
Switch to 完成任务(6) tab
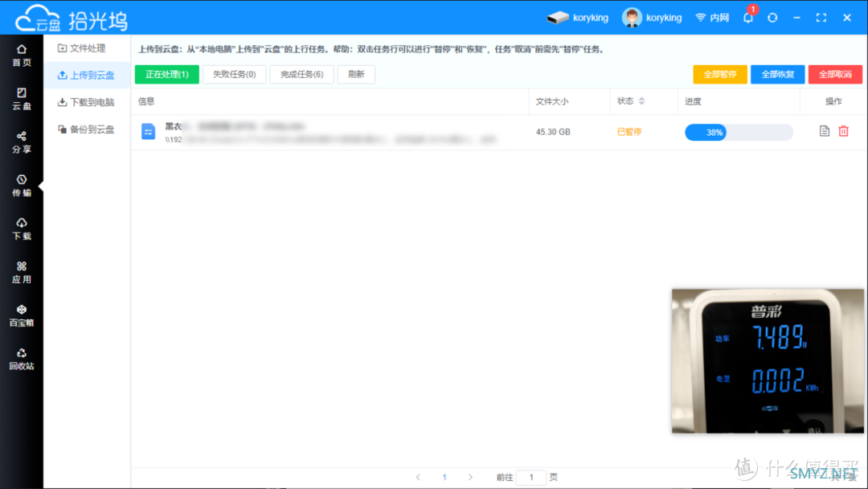pos(301,74)
